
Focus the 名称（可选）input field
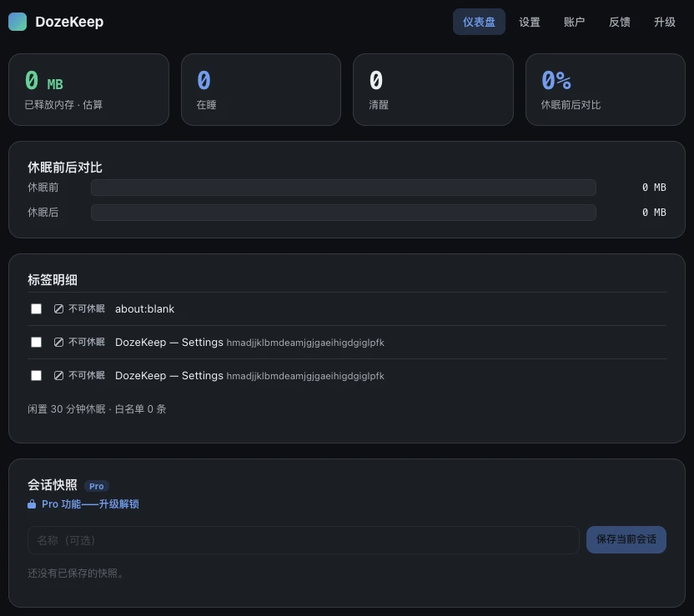click(x=303, y=540)
